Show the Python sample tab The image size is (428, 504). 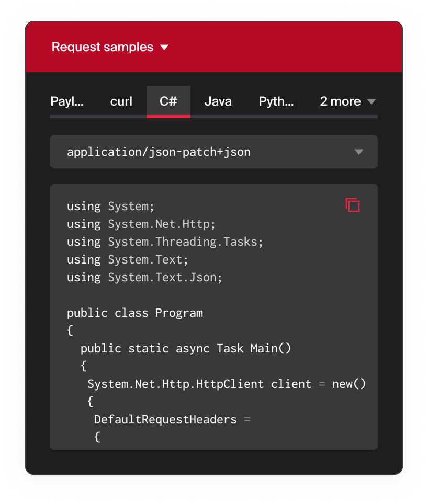276,101
